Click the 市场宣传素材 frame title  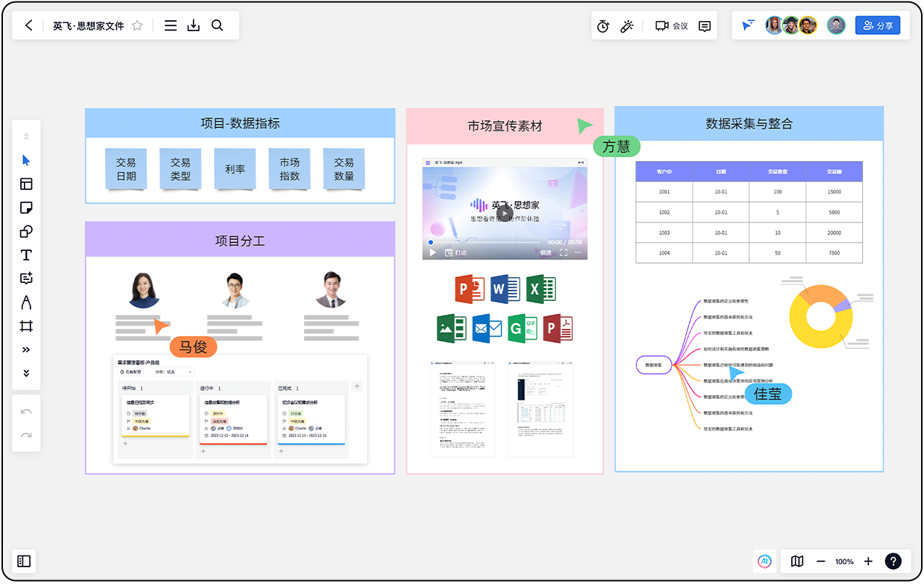505,125
